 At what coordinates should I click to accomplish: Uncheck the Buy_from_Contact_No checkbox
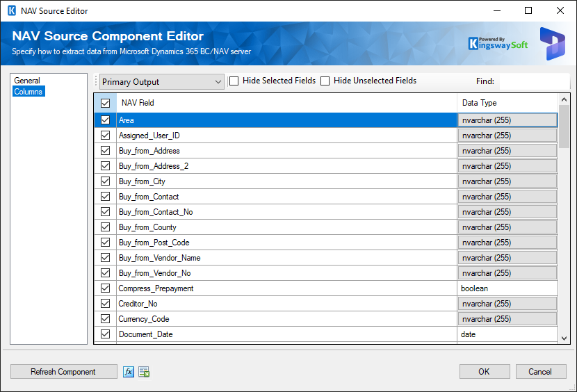105,212
